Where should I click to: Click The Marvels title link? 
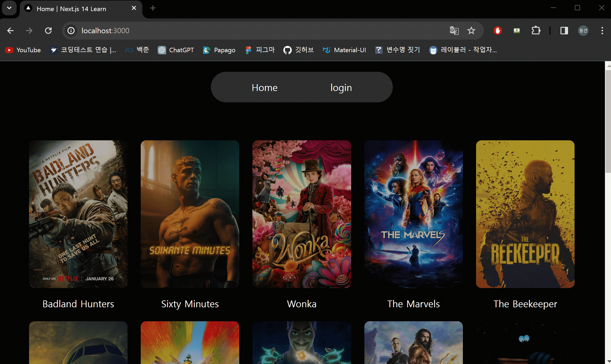[413, 304]
